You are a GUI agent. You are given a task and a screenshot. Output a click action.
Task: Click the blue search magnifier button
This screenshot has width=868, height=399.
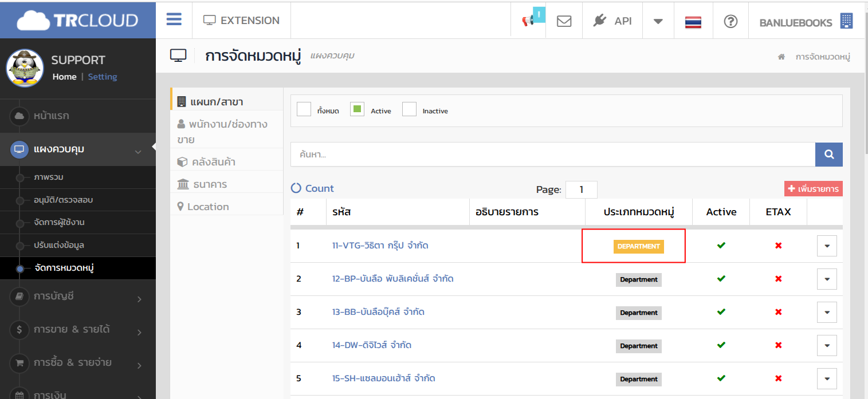(x=828, y=154)
